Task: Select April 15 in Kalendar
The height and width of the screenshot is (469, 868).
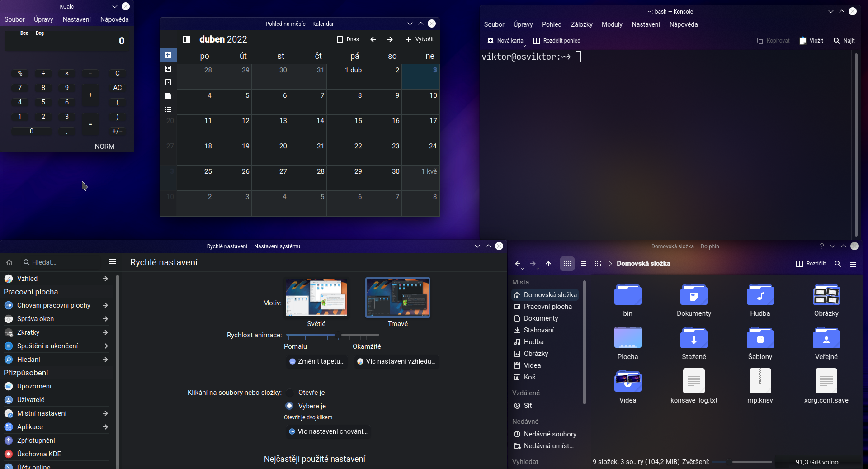Action: pos(345,127)
